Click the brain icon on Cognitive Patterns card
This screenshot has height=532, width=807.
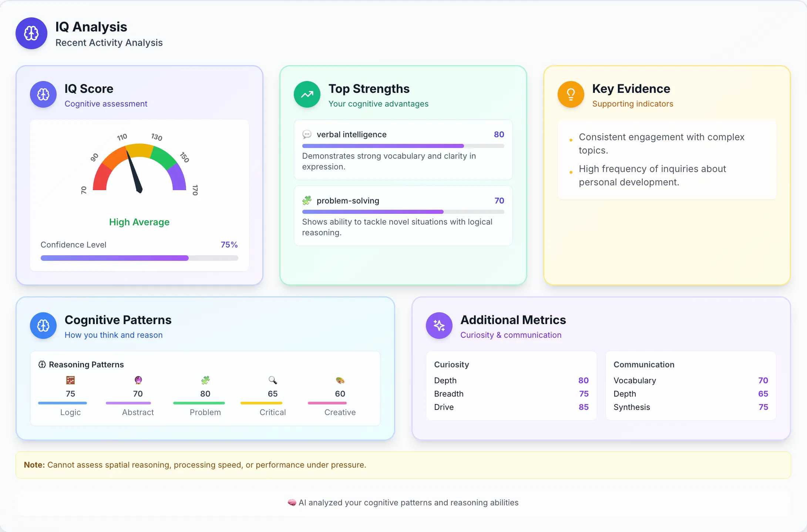(43, 326)
